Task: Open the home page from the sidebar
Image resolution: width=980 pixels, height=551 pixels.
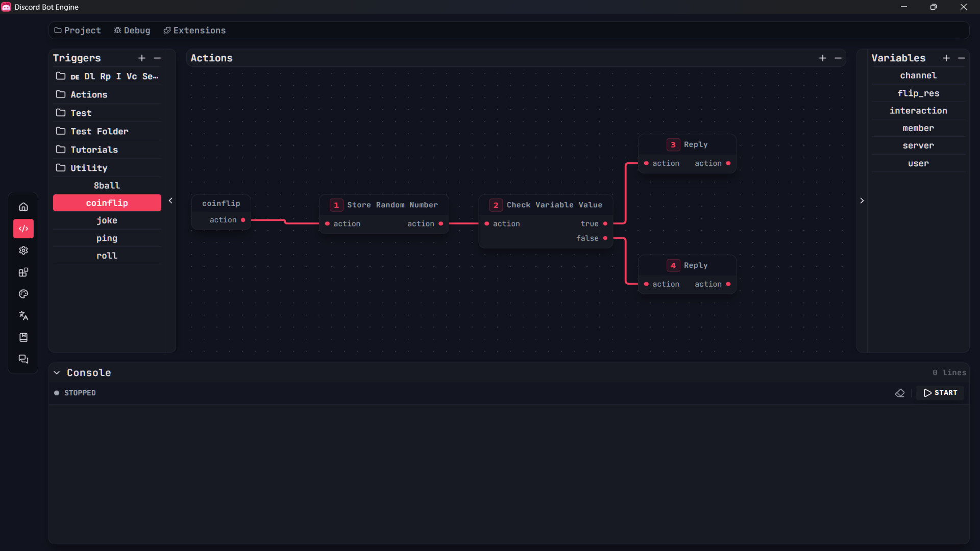Action: [x=23, y=207]
